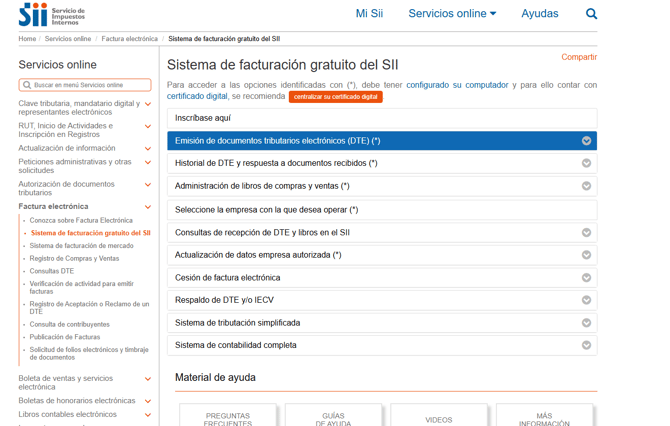Open the Inscríbase aquí row
Screen dimensions: 670x426
click(x=382, y=118)
